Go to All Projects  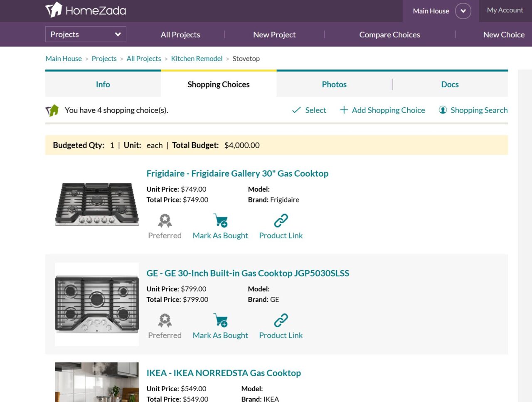[x=180, y=35]
